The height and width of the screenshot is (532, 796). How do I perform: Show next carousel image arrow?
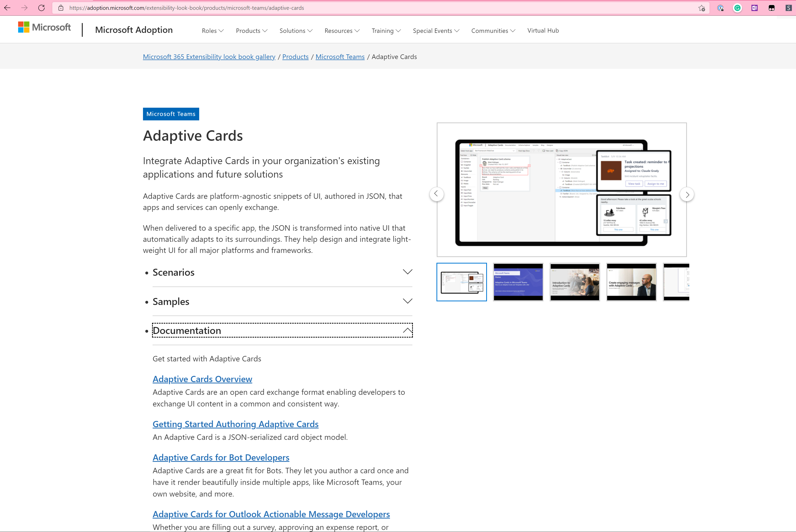coord(687,194)
